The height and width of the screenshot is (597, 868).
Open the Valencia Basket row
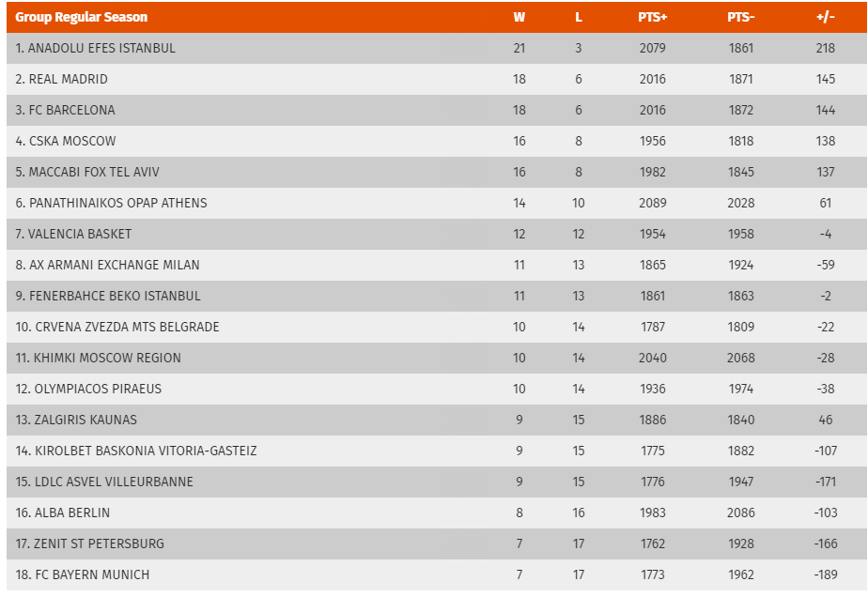pos(436,234)
